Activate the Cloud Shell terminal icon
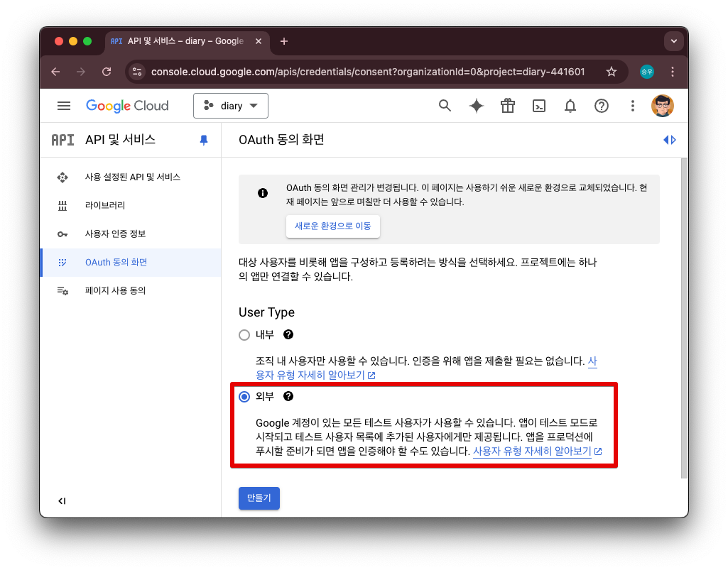Screen dimensions: 728x570 point(538,106)
